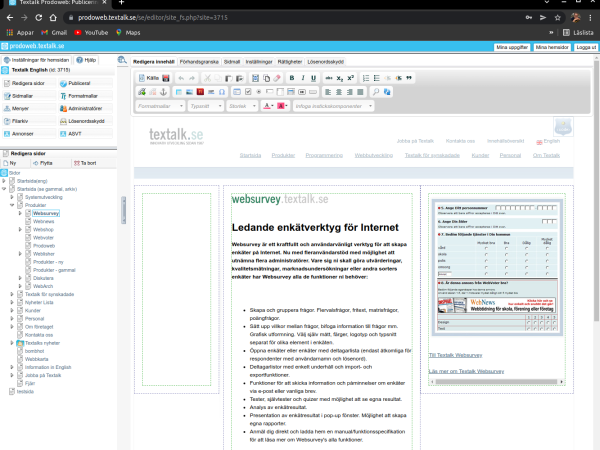Open the Storlek size dropdown
Viewport: 600px width, 450px height.
(242, 106)
